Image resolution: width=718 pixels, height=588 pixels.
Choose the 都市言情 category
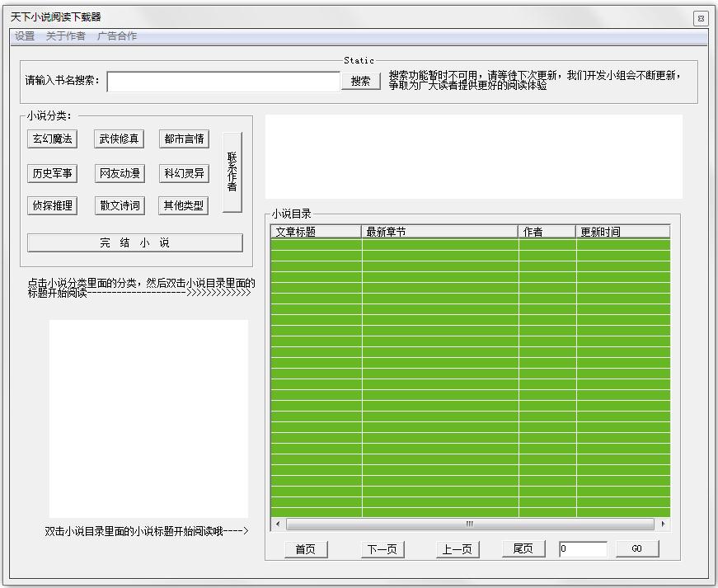pyautogui.click(x=184, y=139)
